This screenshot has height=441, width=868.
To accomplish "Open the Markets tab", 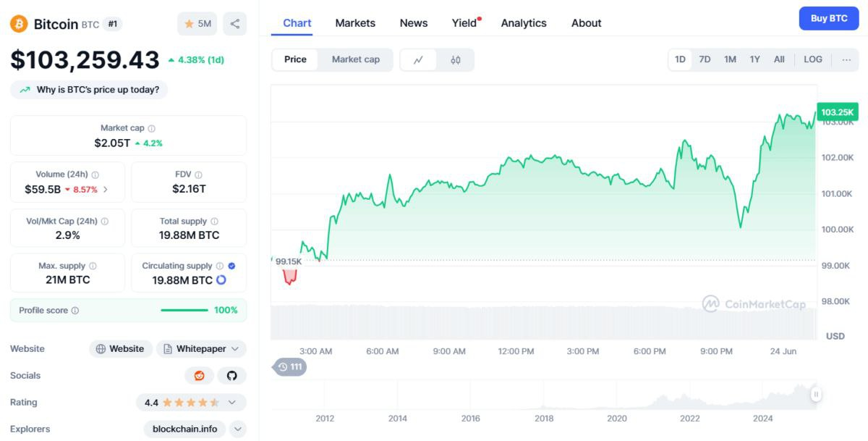I will (x=355, y=23).
